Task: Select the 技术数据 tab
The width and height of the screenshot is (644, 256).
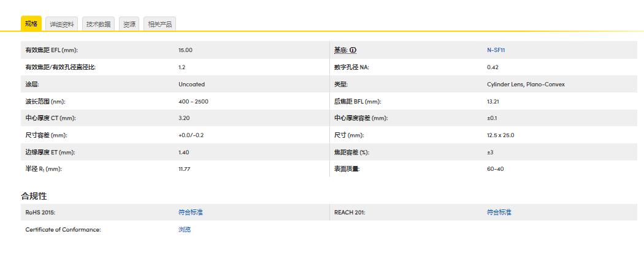Action: (98, 24)
